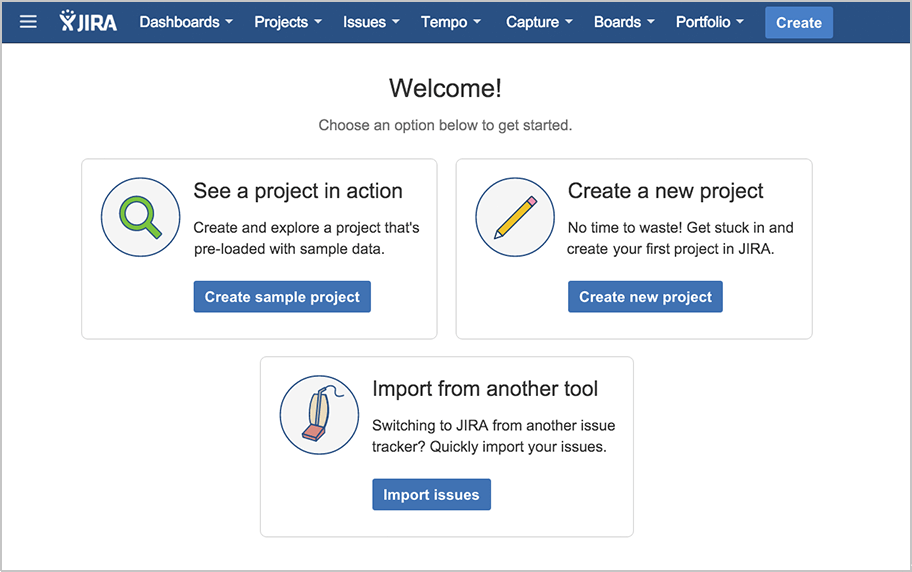The image size is (912, 572).
Task: Open the Projects dropdown menu
Action: 288,22
